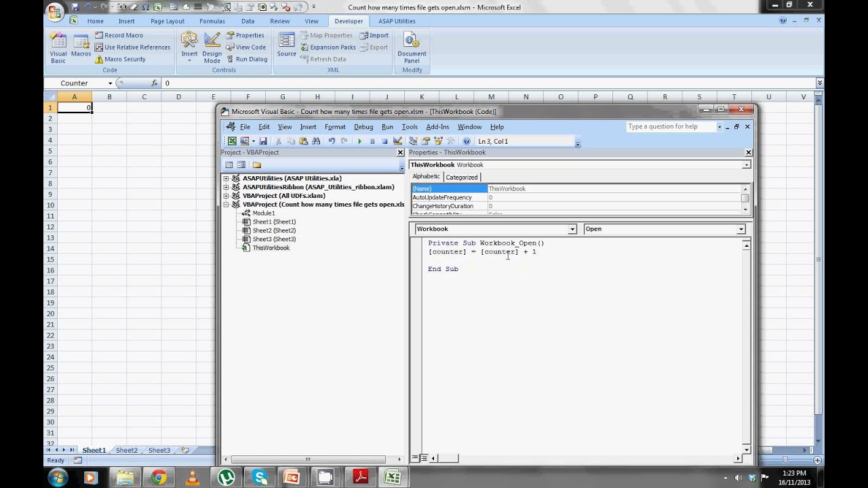Open the Name Box dropdown arrow

point(109,83)
